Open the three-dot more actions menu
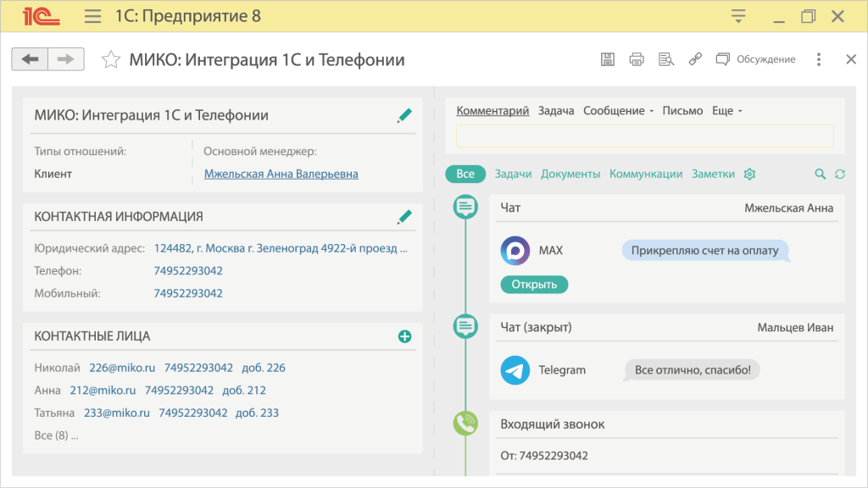868x488 pixels. pos(818,59)
